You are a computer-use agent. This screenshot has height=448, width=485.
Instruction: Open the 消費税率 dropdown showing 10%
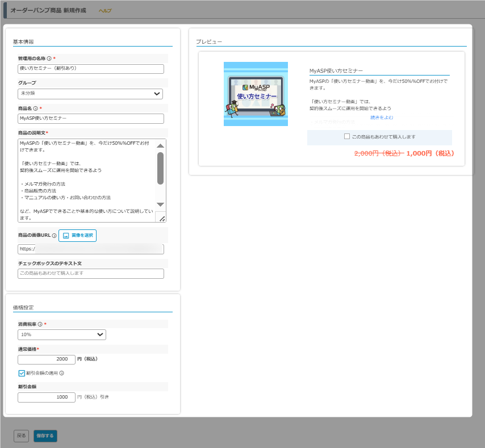pos(62,334)
